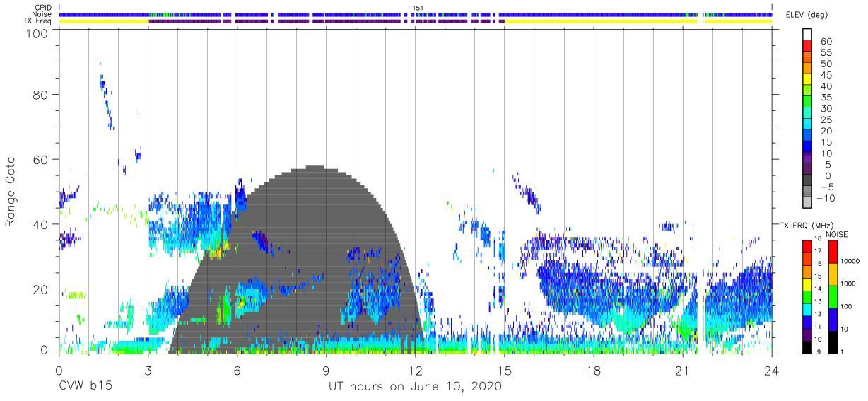
Task: Click the black bottom segment of TX FRQ colorbar
Action: click(x=807, y=347)
